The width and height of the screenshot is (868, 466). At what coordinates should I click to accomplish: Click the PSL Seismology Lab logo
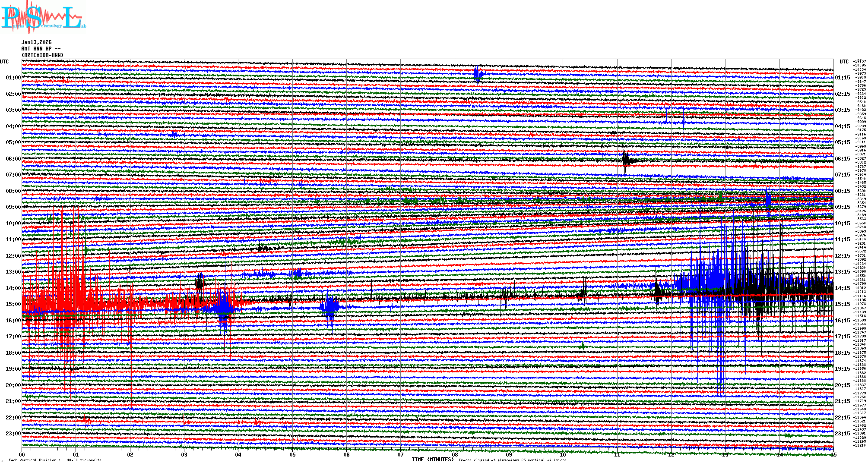[x=42, y=17]
